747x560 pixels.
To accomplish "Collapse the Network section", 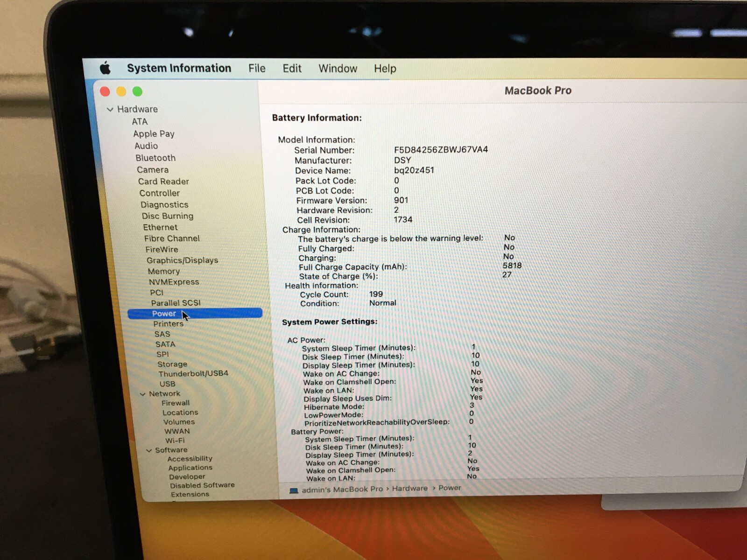I will coord(143,394).
